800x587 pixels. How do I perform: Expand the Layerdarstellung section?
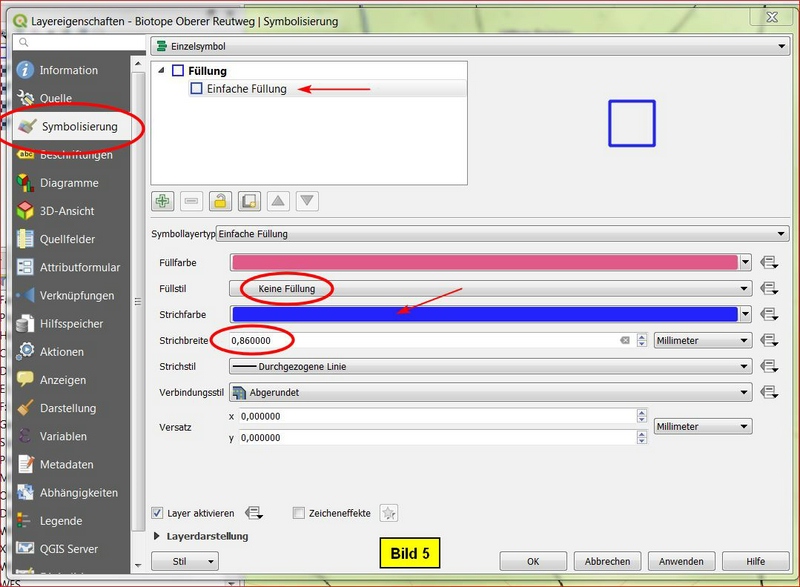(x=157, y=536)
